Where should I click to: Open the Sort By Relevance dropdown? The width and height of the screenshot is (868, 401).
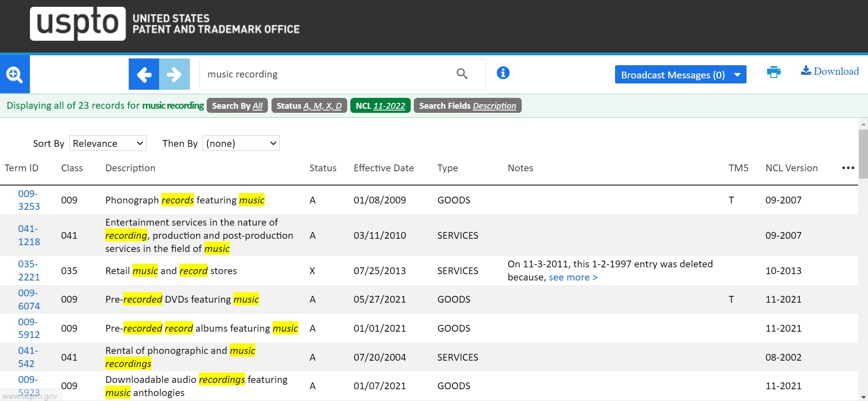108,144
